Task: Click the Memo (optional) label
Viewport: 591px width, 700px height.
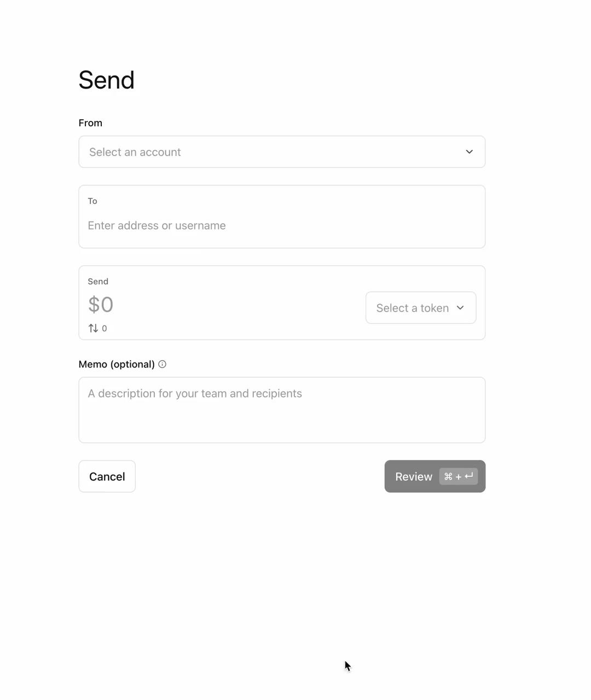Action: coord(117,364)
